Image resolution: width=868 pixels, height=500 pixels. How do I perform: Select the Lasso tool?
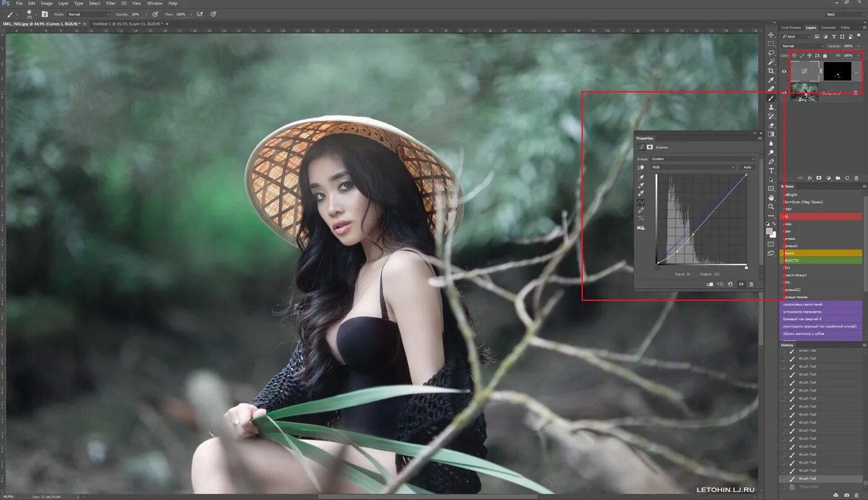pyautogui.click(x=771, y=53)
